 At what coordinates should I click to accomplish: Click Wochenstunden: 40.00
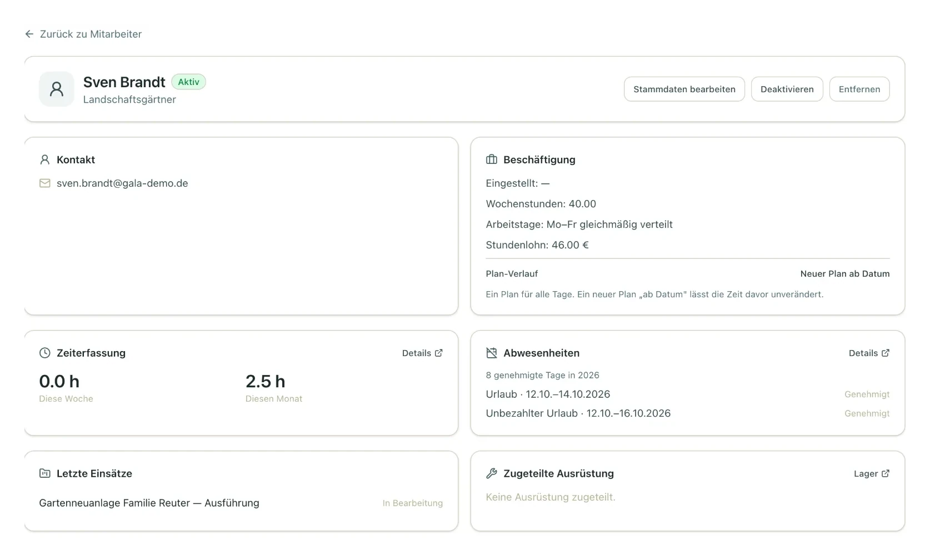pyautogui.click(x=541, y=204)
